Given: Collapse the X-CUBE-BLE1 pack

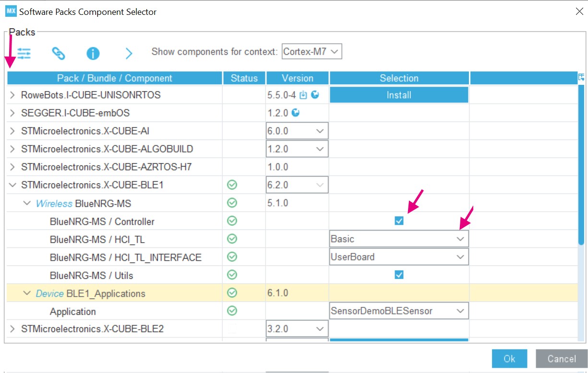Looking at the screenshot, I should coord(12,185).
